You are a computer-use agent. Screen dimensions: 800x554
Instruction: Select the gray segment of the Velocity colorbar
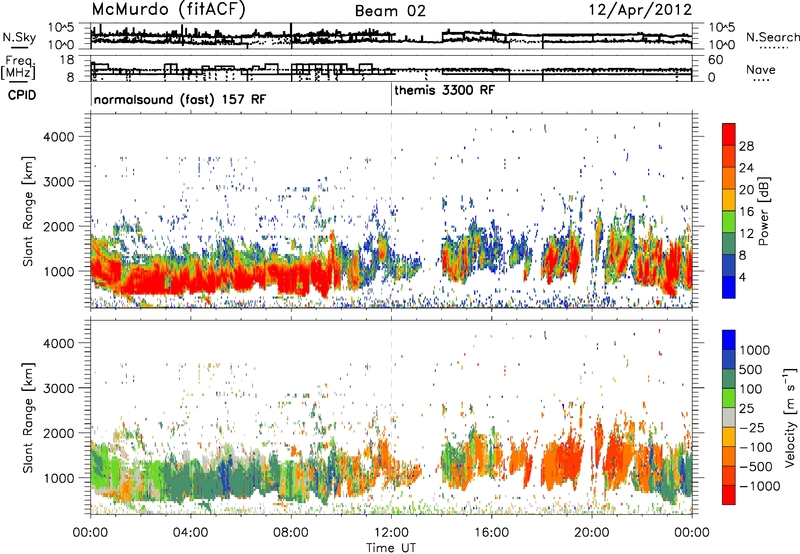729,418
